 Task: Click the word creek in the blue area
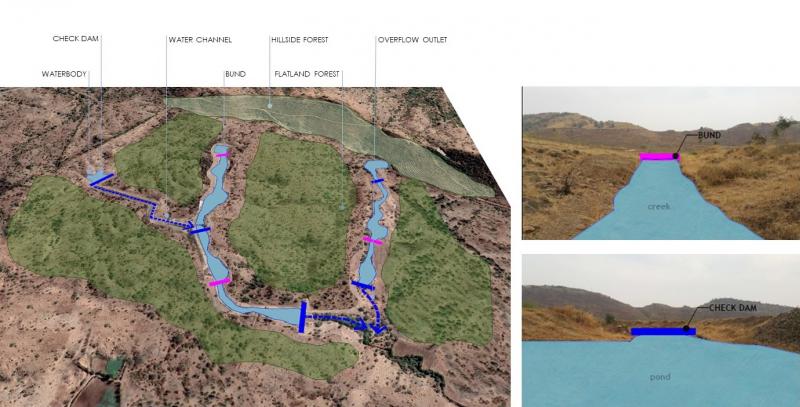(x=658, y=207)
